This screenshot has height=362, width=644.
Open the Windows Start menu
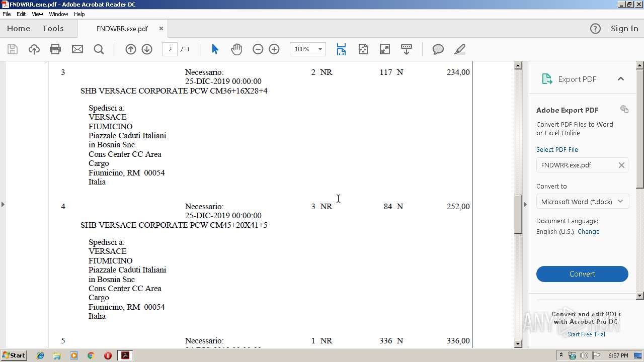point(14,355)
